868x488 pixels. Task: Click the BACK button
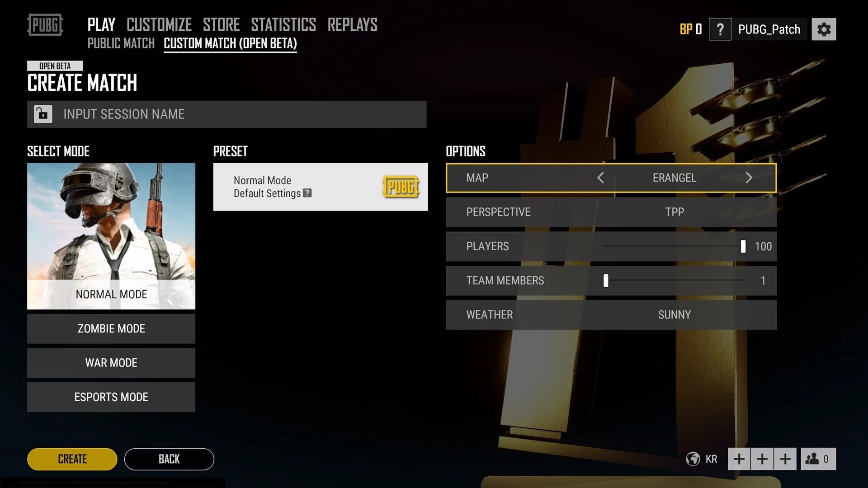169,459
